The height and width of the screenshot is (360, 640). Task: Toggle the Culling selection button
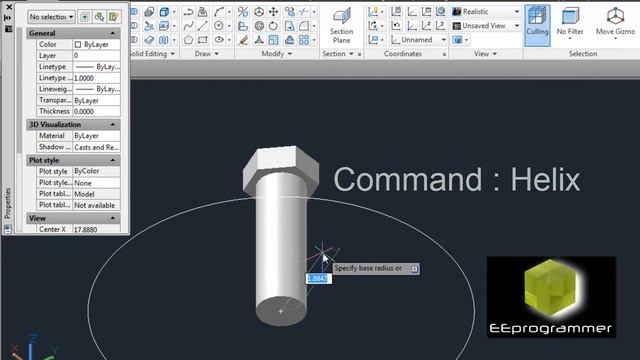point(537,25)
